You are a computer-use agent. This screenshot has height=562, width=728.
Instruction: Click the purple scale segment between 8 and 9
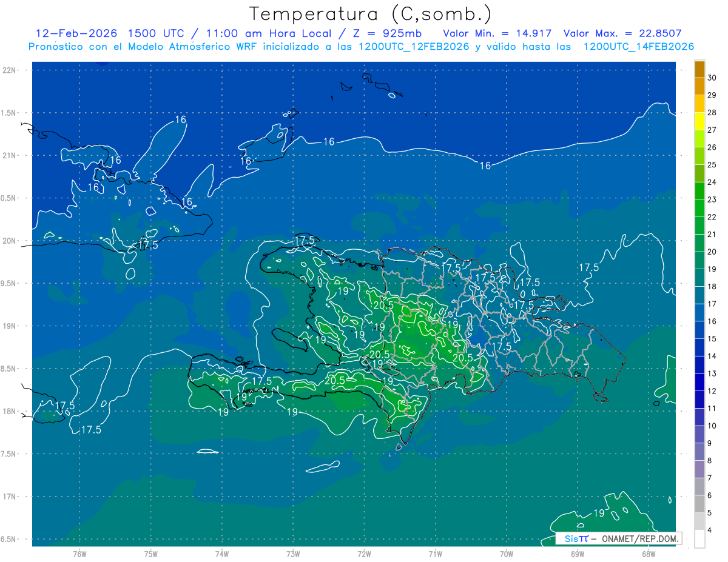click(x=699, y=452)
